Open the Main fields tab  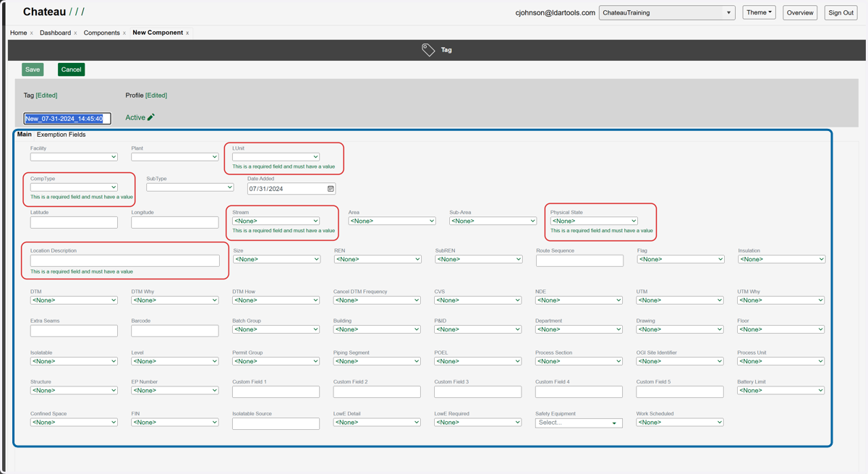click(24, 135)
